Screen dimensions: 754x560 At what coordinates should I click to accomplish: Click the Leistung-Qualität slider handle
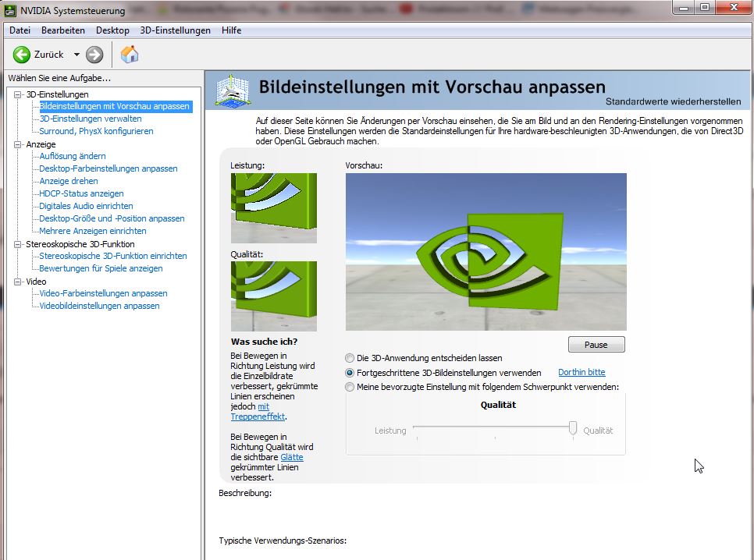573,428
